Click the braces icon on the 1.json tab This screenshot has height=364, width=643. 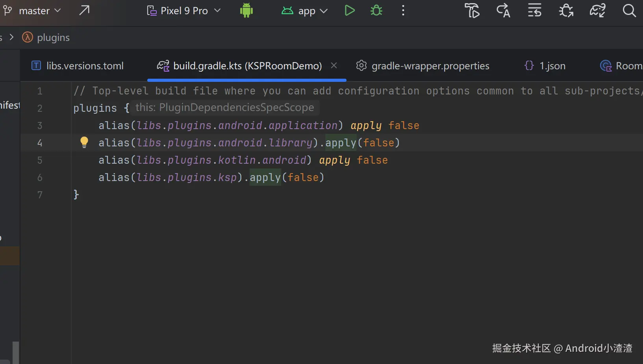click(529, 65)
